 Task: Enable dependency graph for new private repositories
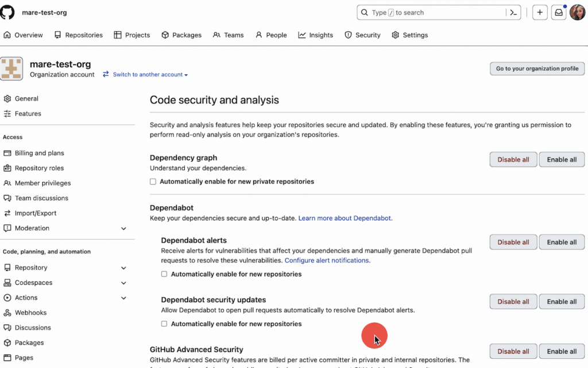(x=153, y=181)
